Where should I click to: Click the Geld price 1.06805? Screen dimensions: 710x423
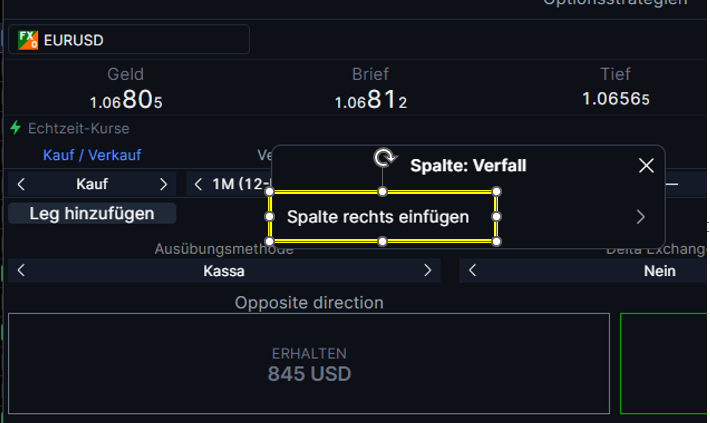(126, 100)
